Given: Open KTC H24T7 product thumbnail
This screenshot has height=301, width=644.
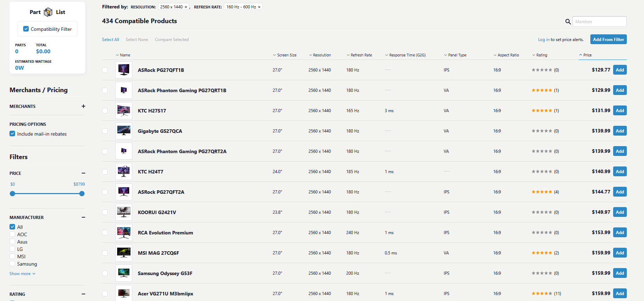Looking at the screenshot, I should tap(124, 172).
